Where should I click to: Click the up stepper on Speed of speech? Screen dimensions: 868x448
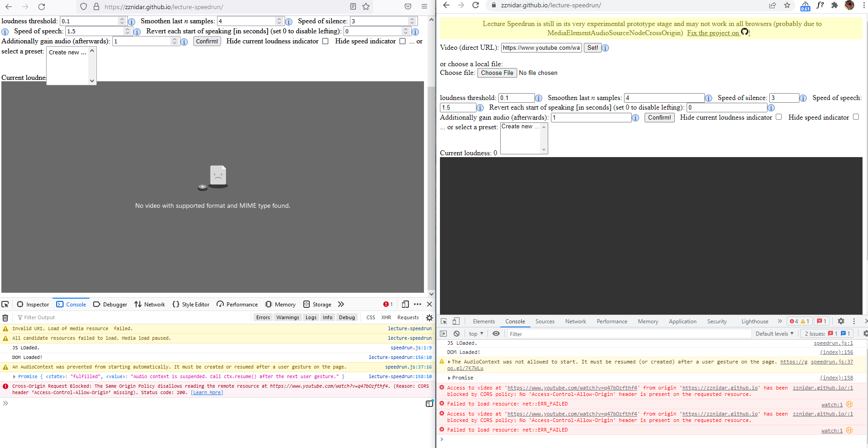tap(128, 29)
